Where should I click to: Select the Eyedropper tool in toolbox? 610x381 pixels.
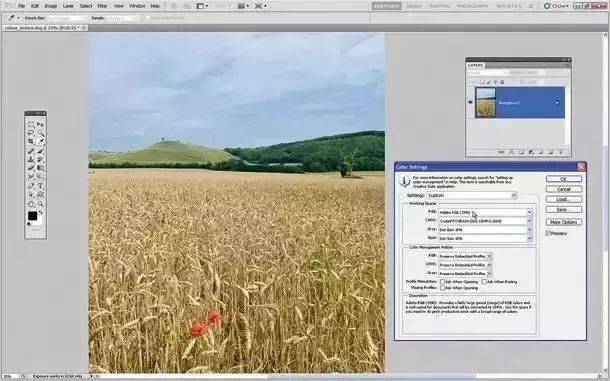[40, 141]
